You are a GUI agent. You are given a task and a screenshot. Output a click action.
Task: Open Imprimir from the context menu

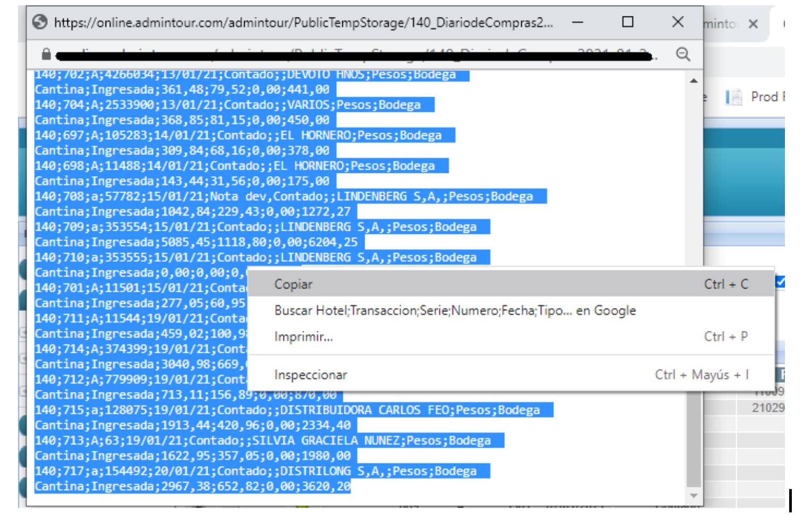coord(303,337)
